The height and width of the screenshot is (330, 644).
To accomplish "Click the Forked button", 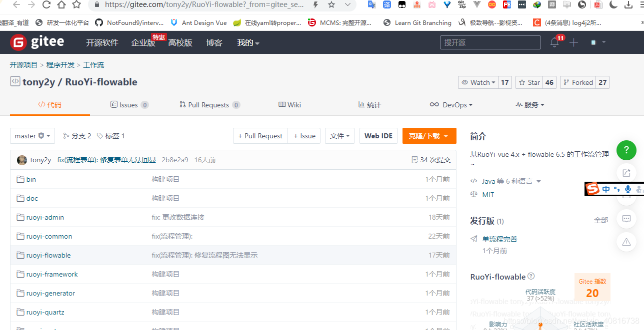I will point(578,82).
